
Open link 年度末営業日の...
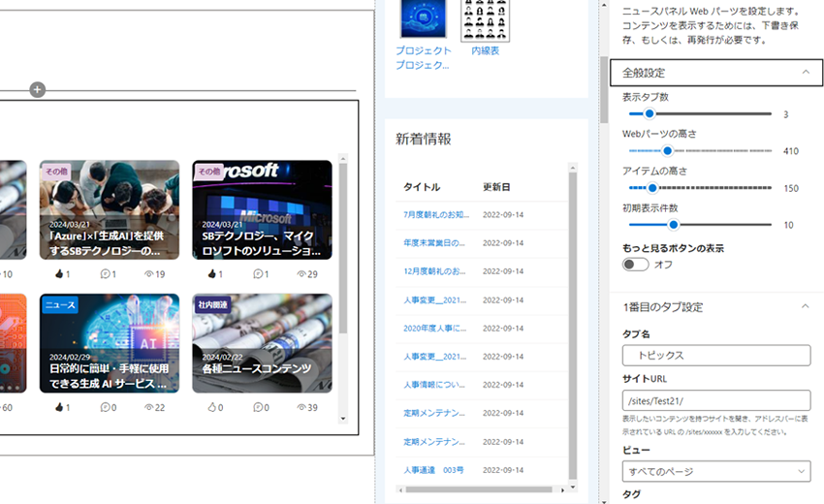click(x=434, y=243)
